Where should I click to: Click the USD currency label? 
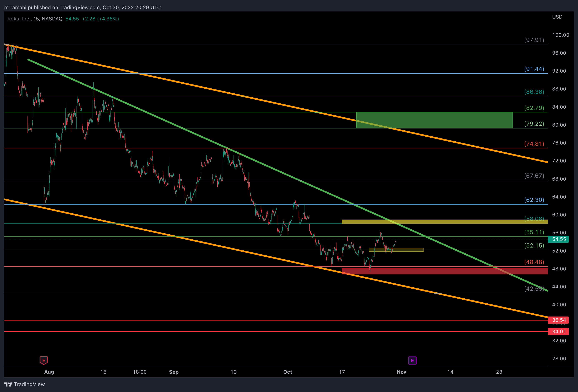click(x=557, y=17)
